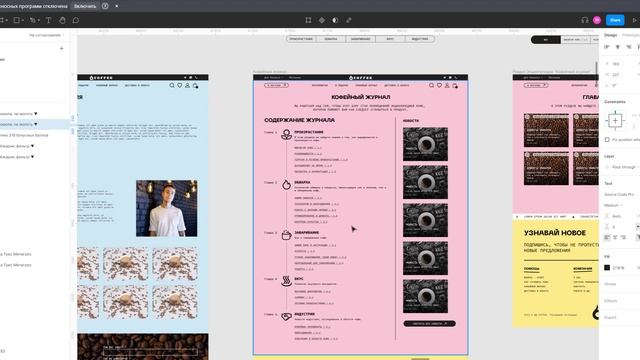Image resolution: width=640 pixels, height=360 pixels.
Task: Click the dark pill button under news column
Action: pyautogui.click(x=429, y=323)
